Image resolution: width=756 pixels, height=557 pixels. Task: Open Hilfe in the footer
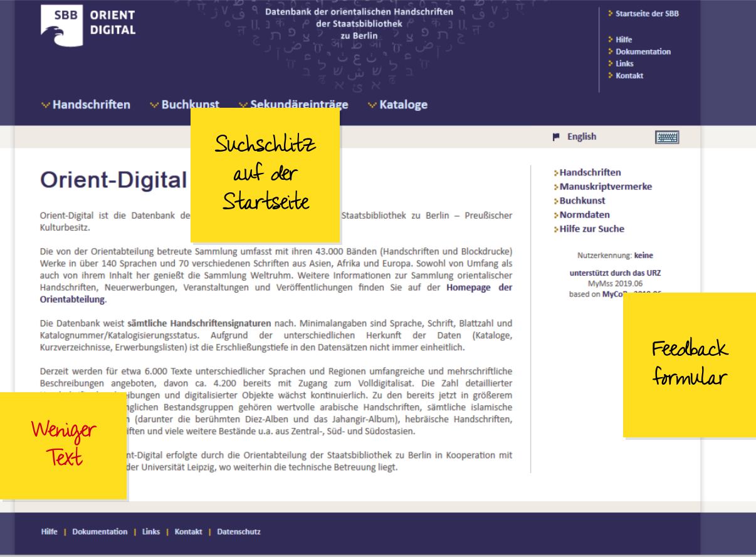pos(49,532)
